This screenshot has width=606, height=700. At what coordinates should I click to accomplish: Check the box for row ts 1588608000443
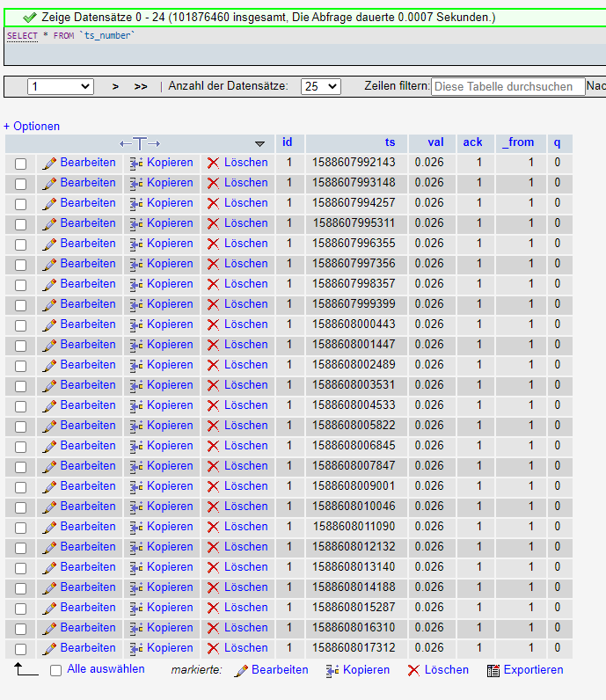pyautogui.click(x=20, y=326)
